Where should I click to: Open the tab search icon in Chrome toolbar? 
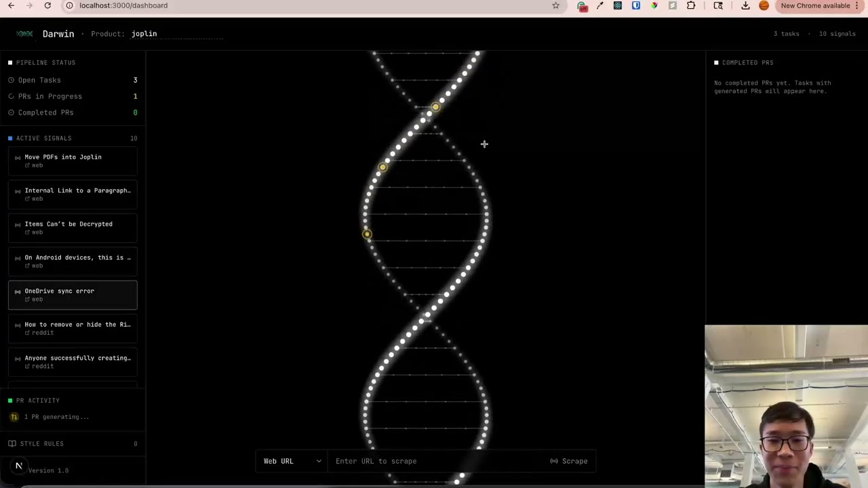pos(718,5)
